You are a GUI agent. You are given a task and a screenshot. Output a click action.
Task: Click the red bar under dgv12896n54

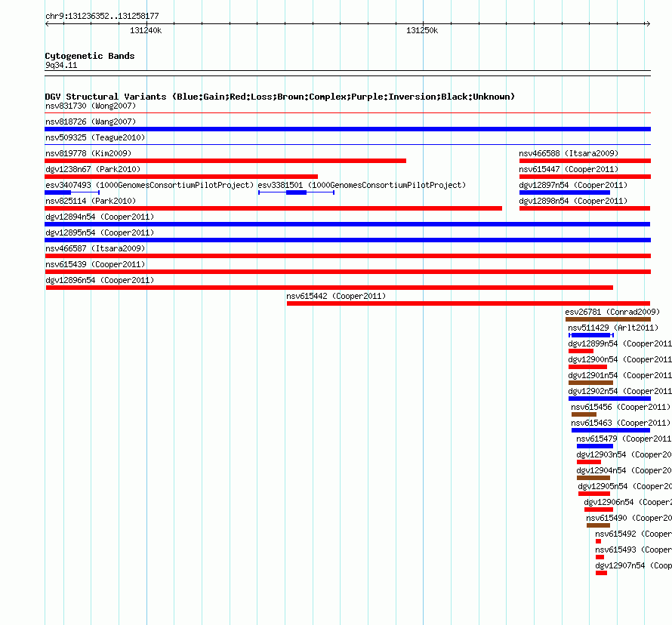click(329, 288)
